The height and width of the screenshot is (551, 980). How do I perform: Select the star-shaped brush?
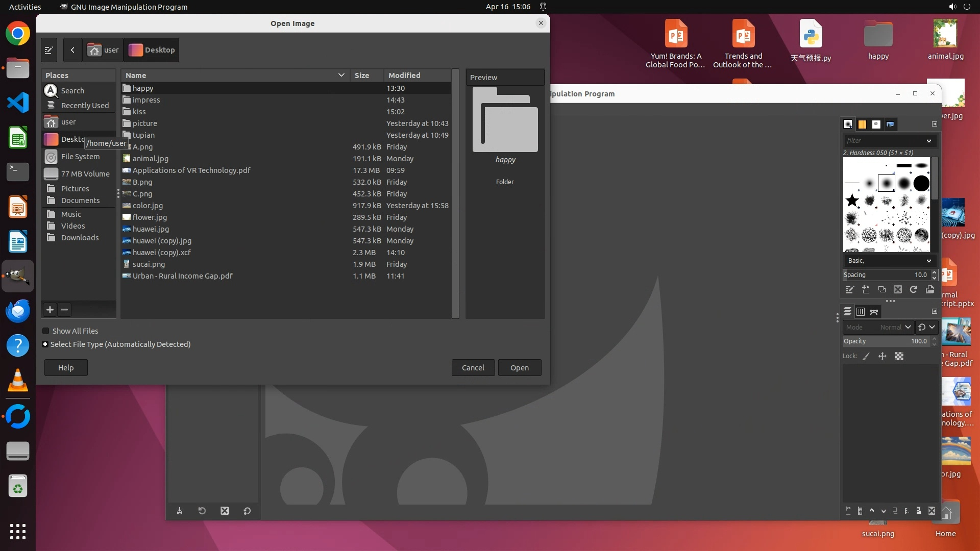(852, 201)
